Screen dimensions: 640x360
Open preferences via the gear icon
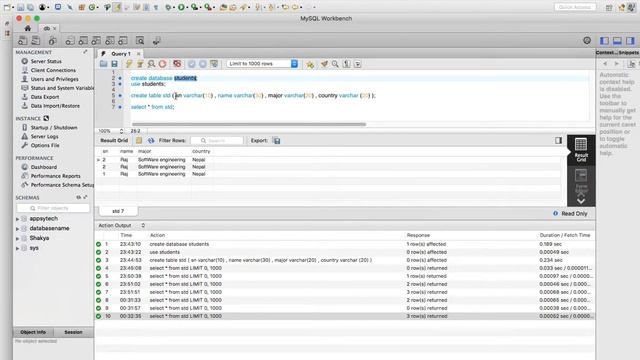pos(587,40)
